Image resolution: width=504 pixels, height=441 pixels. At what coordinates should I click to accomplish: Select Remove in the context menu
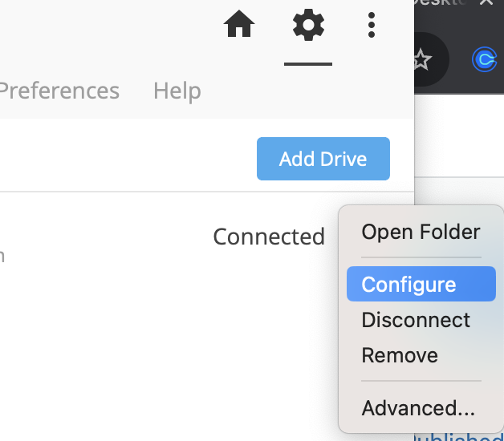click(x=400, y=355)
